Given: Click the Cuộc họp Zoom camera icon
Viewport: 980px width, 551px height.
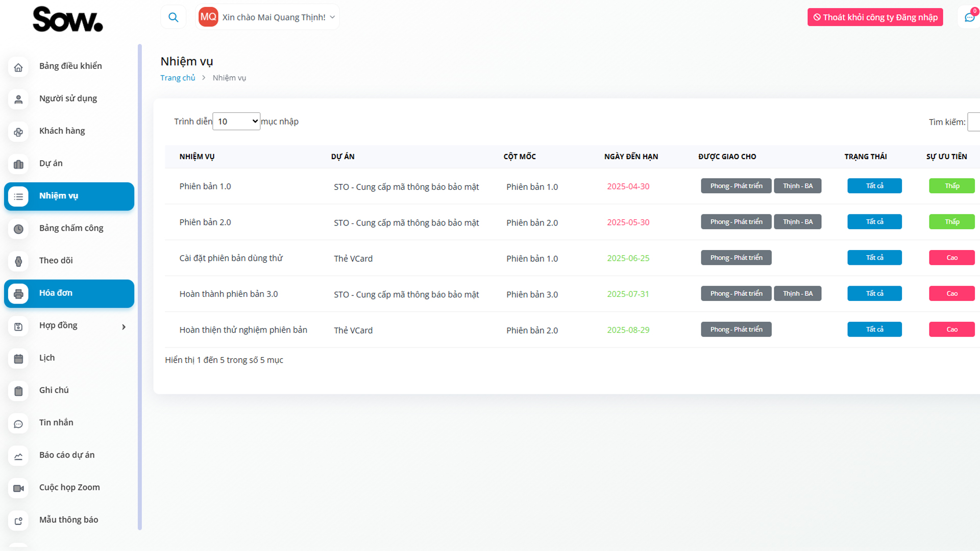Looking at the screenshot, I should point(18,488).
